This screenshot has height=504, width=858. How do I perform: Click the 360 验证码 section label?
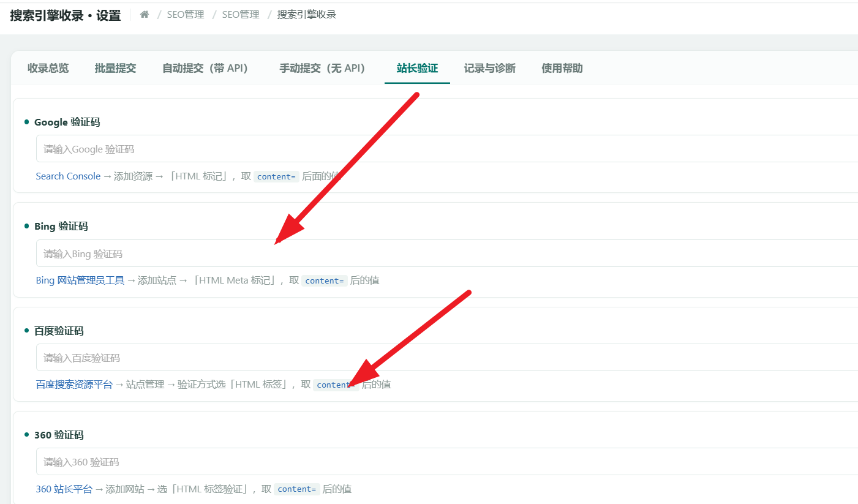[59, 435]
